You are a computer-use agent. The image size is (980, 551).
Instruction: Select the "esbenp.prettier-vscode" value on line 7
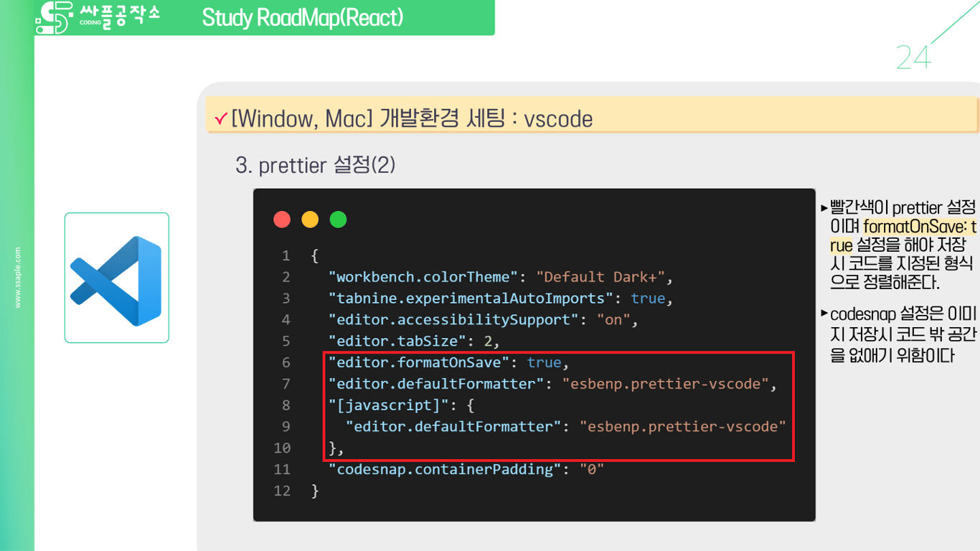click(666, 384)
